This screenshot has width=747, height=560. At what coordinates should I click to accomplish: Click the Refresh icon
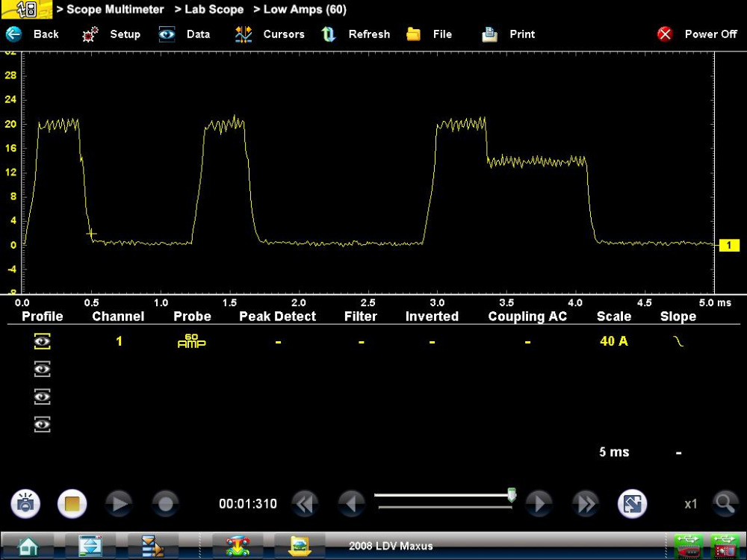click(328, 34)
